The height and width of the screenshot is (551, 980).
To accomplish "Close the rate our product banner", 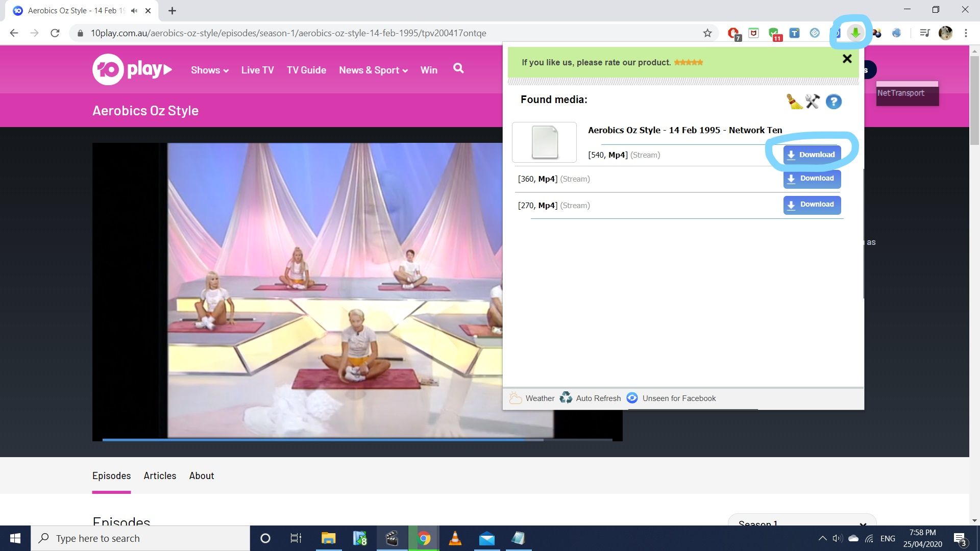I will (x=847, y=59).
